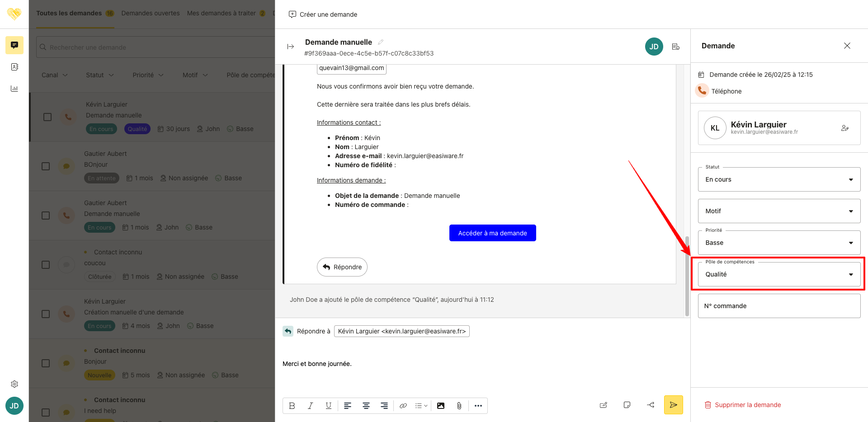The width and height of the screenshot is (868, 422).
Task: Click Supprimer la demande link
Action: pyautogui.click(x=747, y=405)
